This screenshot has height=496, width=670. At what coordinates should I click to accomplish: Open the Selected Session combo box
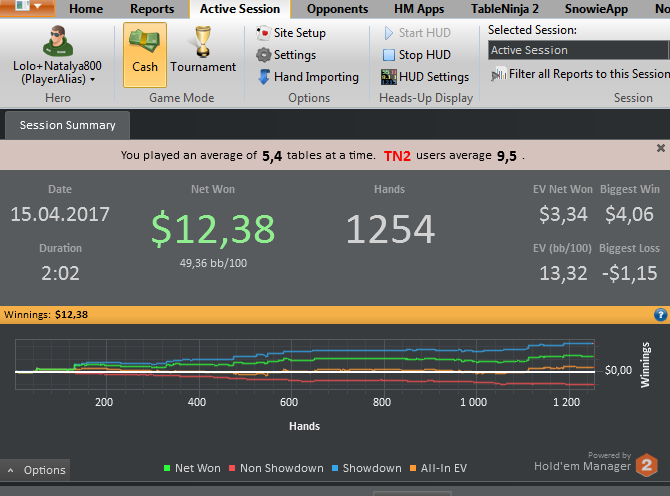point(579,50)
